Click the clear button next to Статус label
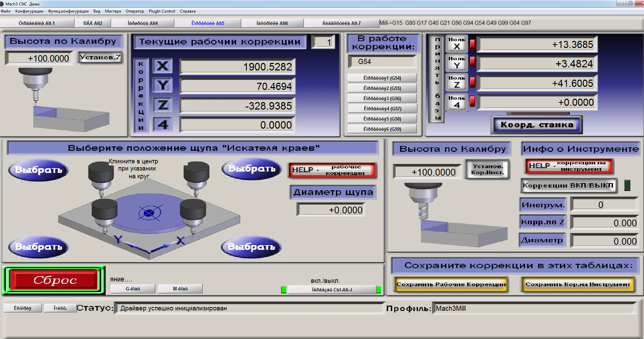 (x=60, y=308)
